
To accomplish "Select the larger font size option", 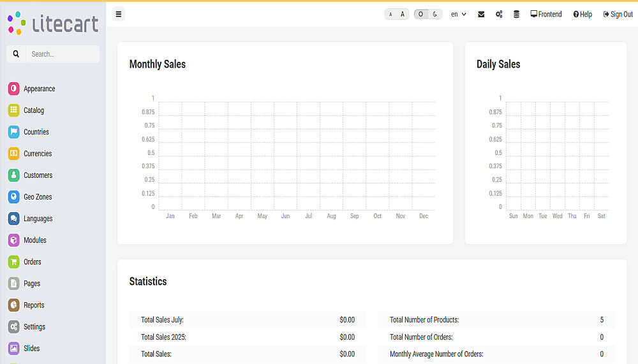I will click(x=403, y=14).
